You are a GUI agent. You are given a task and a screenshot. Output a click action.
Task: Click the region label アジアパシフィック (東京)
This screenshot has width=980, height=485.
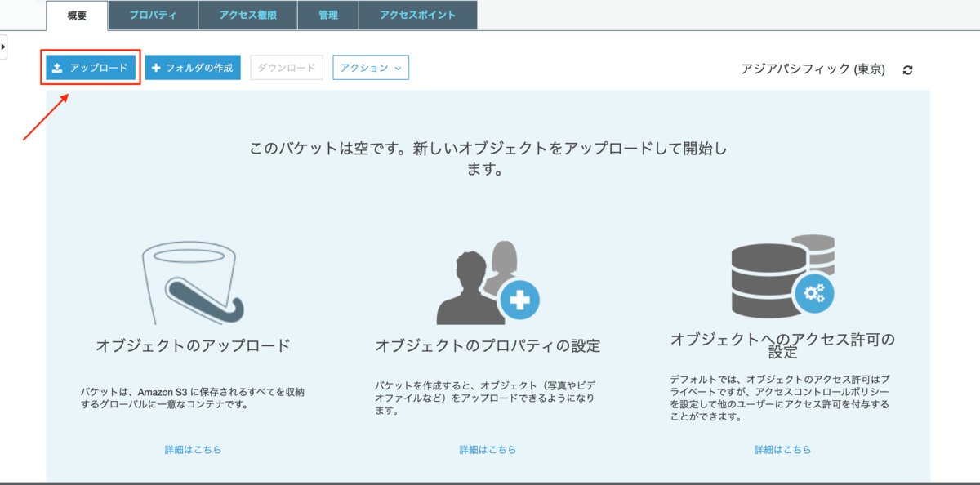(x=813, y=69)
